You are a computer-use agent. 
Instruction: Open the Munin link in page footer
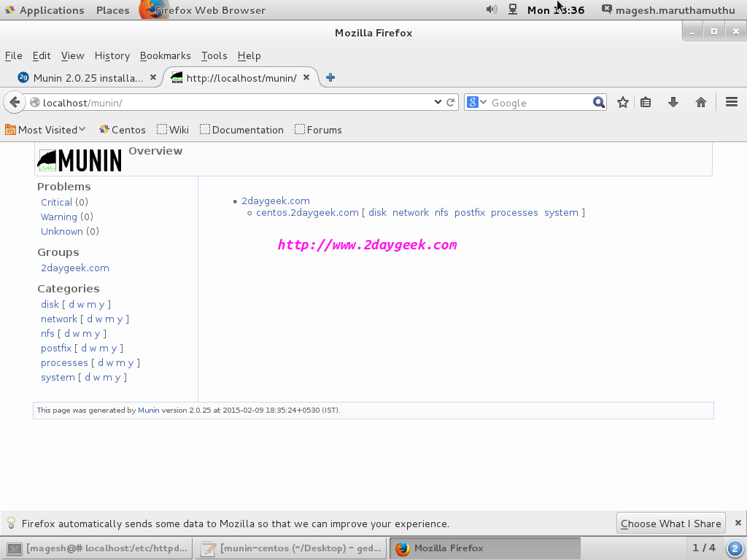click(x=149, y=410)
